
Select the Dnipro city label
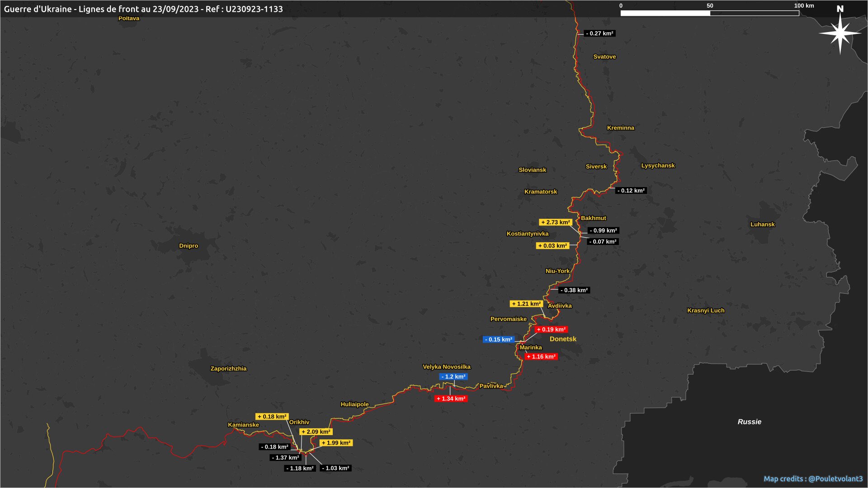click(189, 246)
